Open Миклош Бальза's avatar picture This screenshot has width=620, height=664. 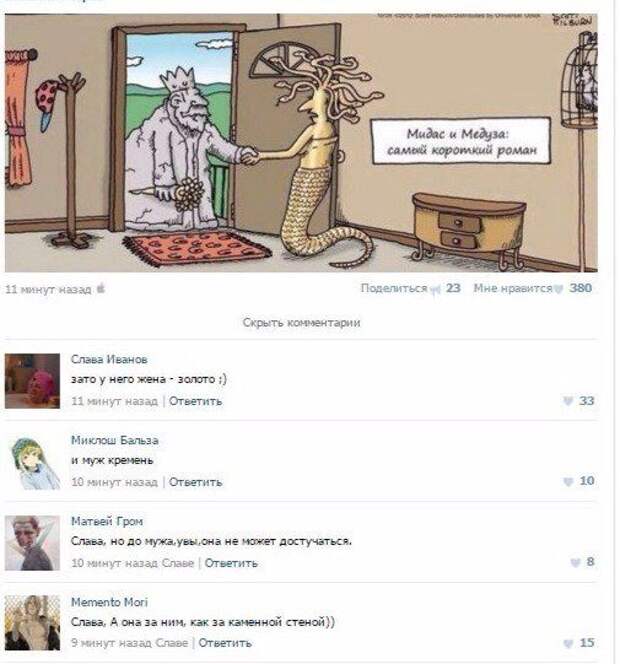tap(32, 462)
